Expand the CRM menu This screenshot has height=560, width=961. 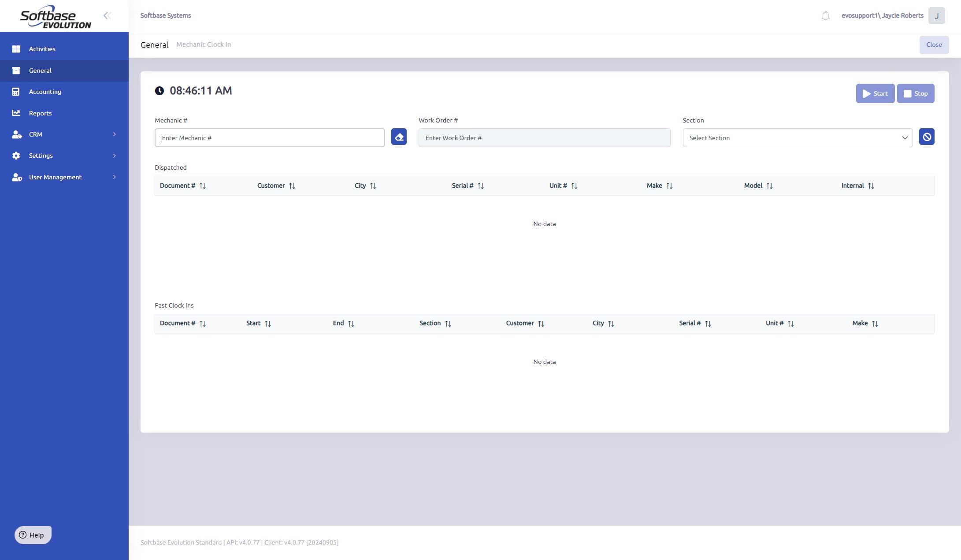click(x=64, y=134)
